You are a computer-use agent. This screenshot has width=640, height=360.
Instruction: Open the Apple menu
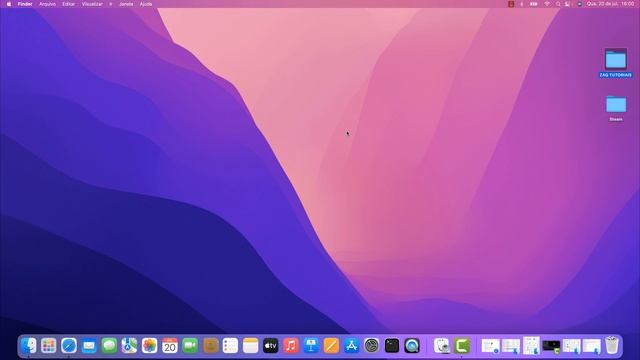coord(9,4)
